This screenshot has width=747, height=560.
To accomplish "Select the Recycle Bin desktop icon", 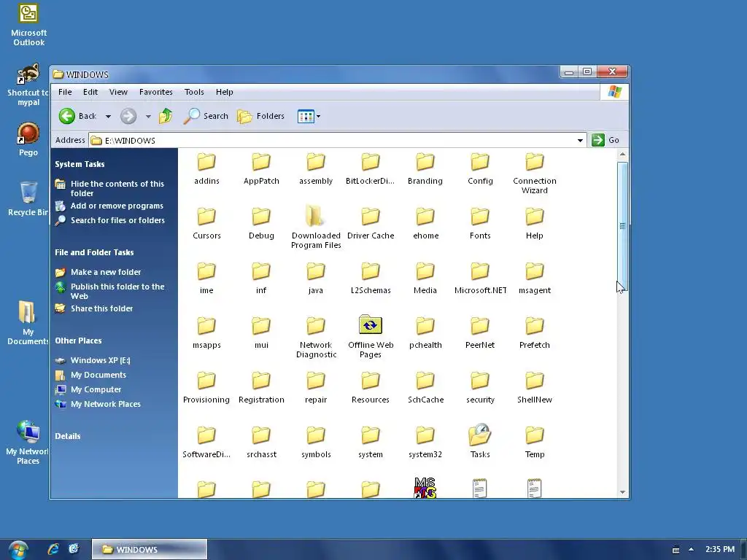I will point(28,199).
